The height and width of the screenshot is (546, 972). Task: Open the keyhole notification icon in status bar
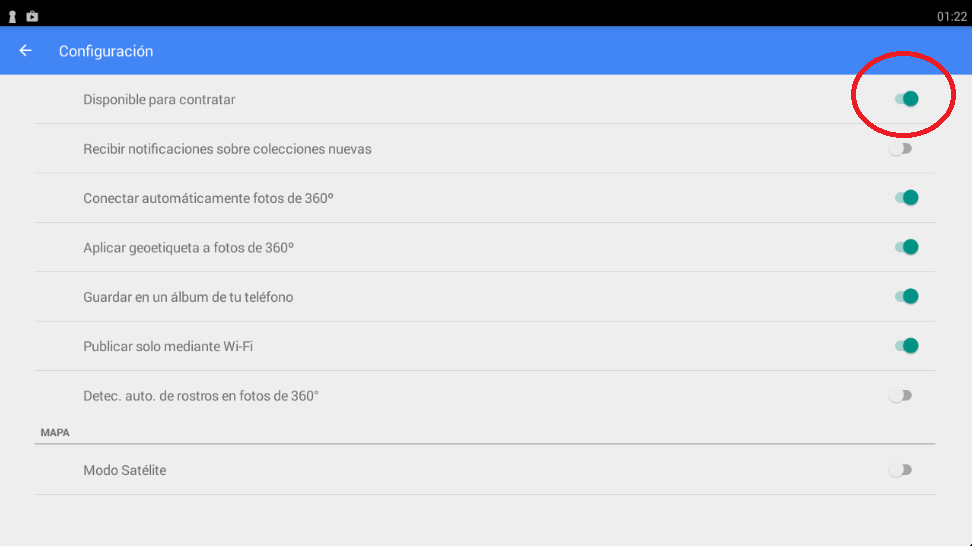(x=12, y=16)
